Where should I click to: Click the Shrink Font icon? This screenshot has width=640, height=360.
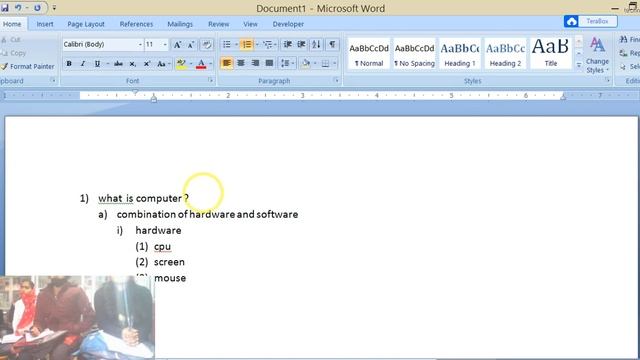click(191, 44)
